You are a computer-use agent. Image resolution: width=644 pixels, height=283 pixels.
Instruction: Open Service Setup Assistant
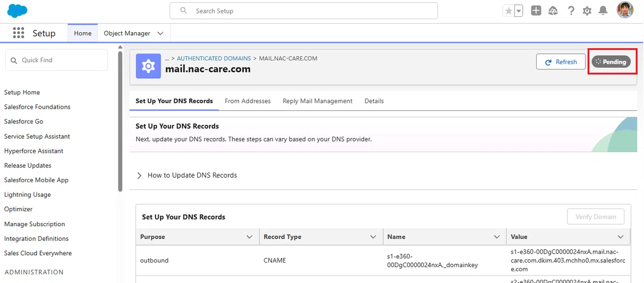(x=37, y=136)
